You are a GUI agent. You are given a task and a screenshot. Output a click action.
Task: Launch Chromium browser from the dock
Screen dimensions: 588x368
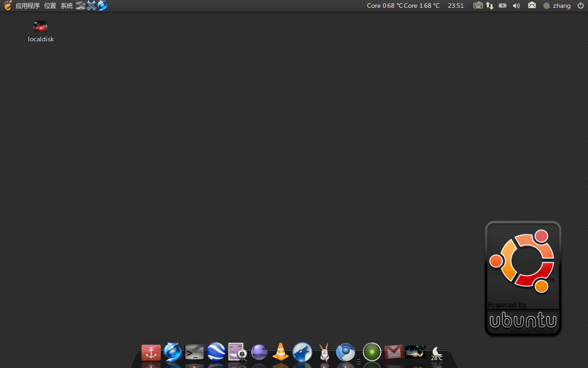click(346, 352)
